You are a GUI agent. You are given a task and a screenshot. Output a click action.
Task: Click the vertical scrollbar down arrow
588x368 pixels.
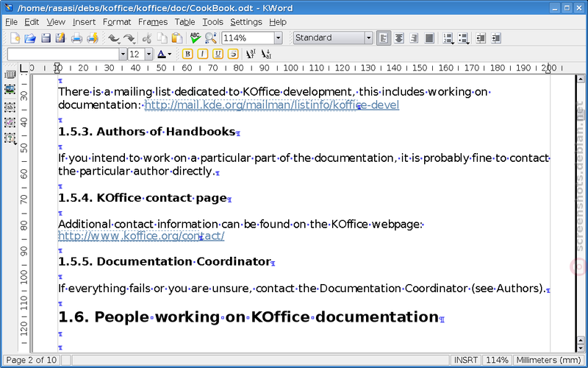pos(581,349)
